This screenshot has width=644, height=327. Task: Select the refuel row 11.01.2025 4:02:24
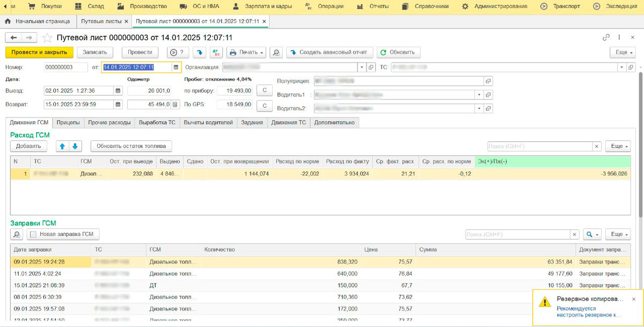coord(321,273)
